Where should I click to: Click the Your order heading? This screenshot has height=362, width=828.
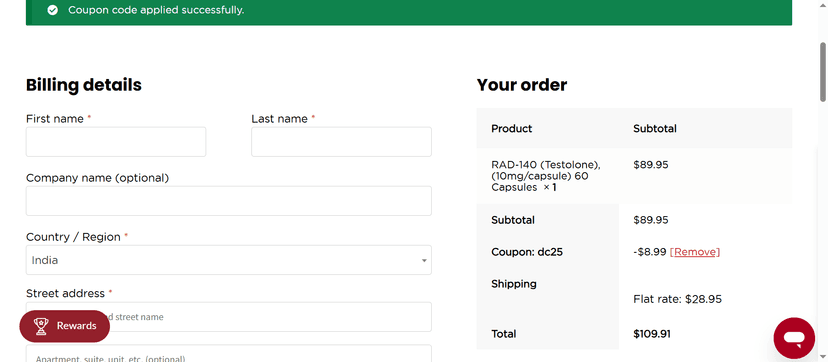(522, 85)
